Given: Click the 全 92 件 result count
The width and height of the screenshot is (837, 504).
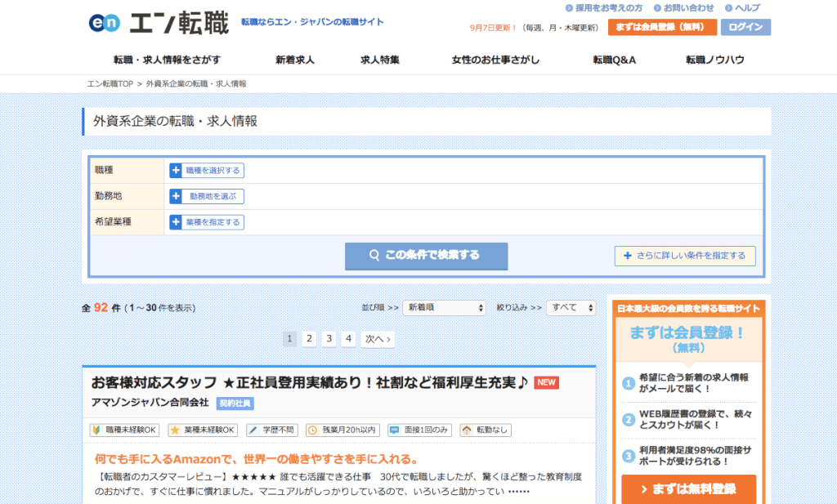Looking at the screenshot, I should [101, 308].
